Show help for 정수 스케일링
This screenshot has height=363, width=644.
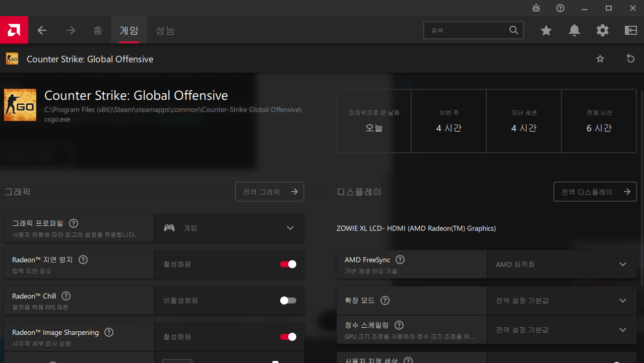tap(399, 325)
